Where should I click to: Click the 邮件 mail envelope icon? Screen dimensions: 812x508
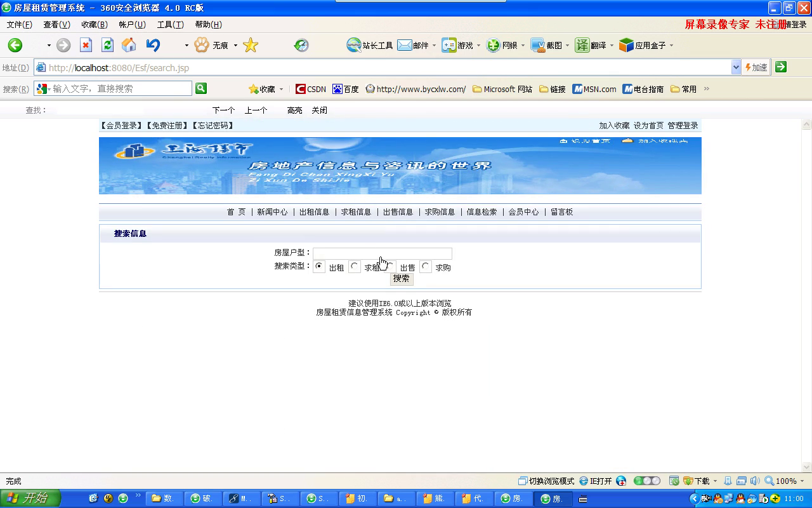coord(405,45)
